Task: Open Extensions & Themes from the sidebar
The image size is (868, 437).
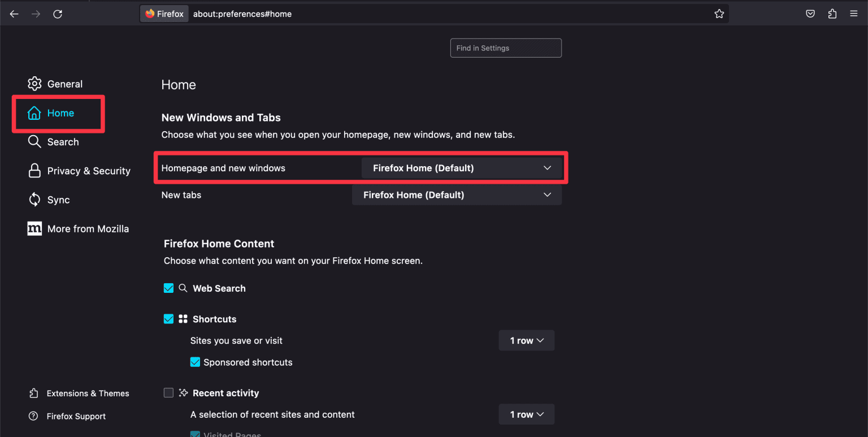Action: [88, 393]
